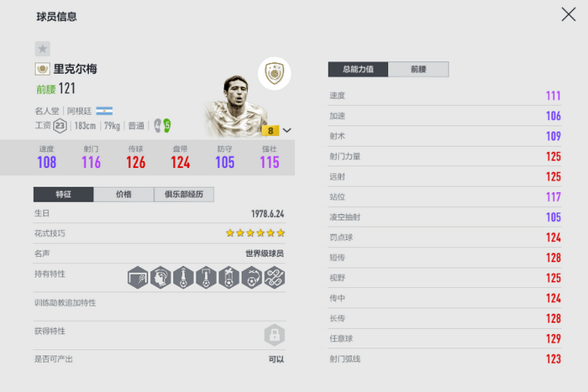Click the Icon class emblem beside 里克尔梅
The width and height of the screenshot is (588, 392).
[42, 69]
